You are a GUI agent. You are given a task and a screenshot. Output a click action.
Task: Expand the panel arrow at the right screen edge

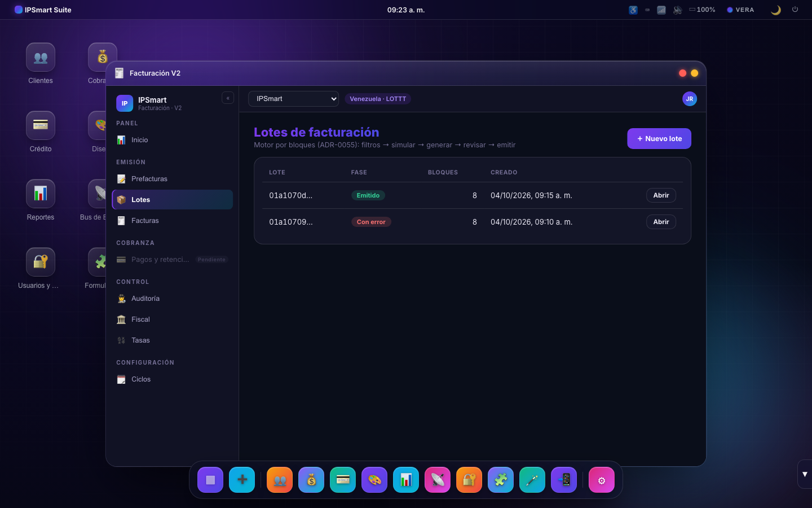point(805,474)
